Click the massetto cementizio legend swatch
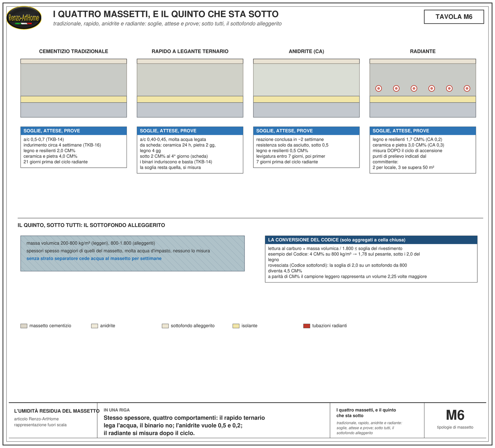The height and width of the screenshot is (448, 495). point(24,326)
